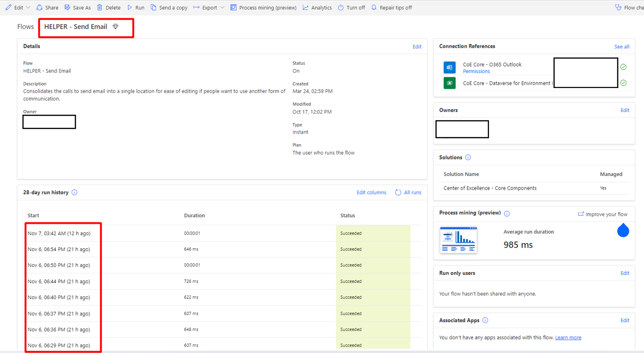Open Analytics from the toolbar
This screenshot has width=644, height=353.
point(317,7)
